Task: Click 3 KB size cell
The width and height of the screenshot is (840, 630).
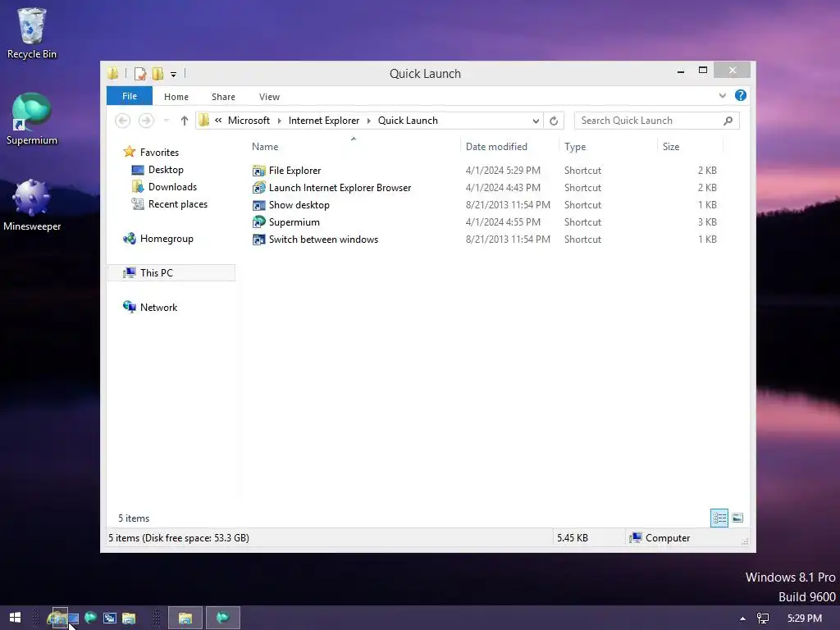Action: 707,221
